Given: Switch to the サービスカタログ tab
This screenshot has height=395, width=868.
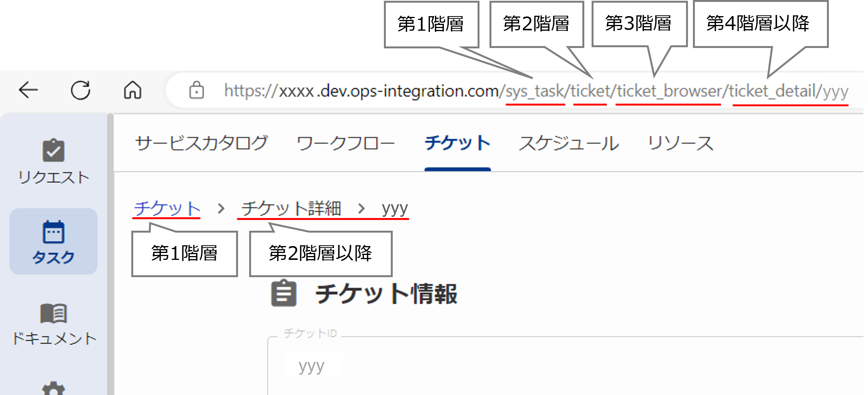Looking at the screenshot, I should (202, 143).
